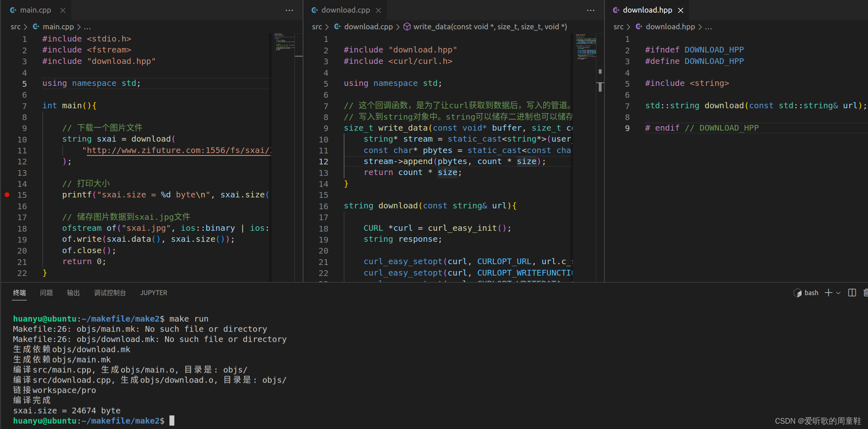
Task: Select the 输出 output panel tab
Action: pos(73,293)
